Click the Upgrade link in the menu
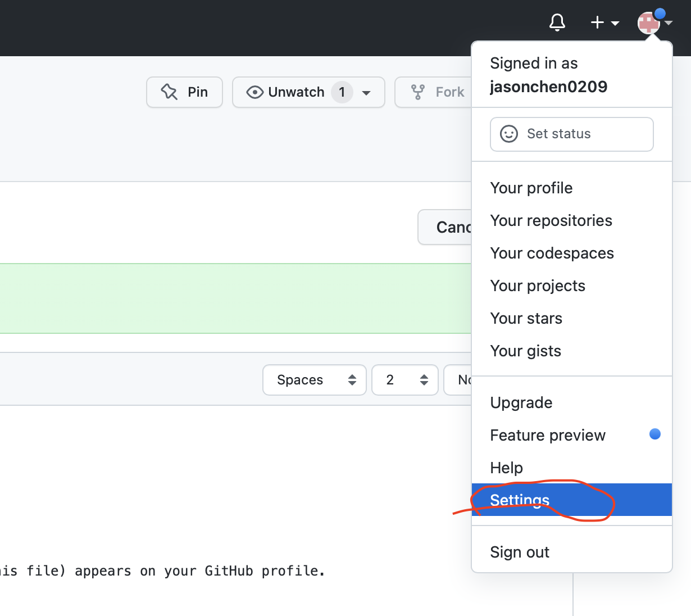691x616 pixels. tap(521, 402)
